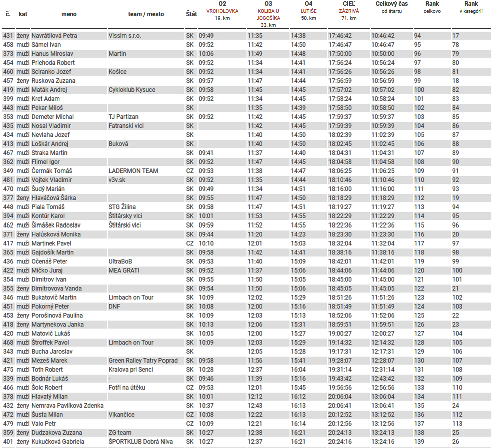This screenshot has height=448, width=493.
Task: Click the 'kat' category column header
Action: coord(23,14)
